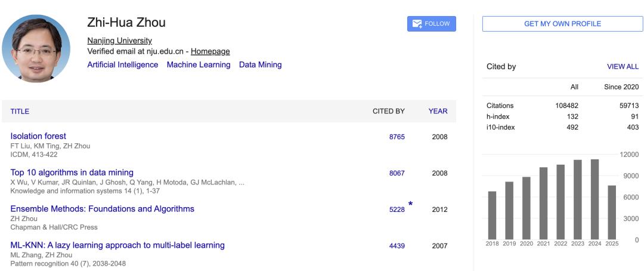The image size is (644, 271).
Task: Click the Follow button with envelope icon
Action: [431, 24]
